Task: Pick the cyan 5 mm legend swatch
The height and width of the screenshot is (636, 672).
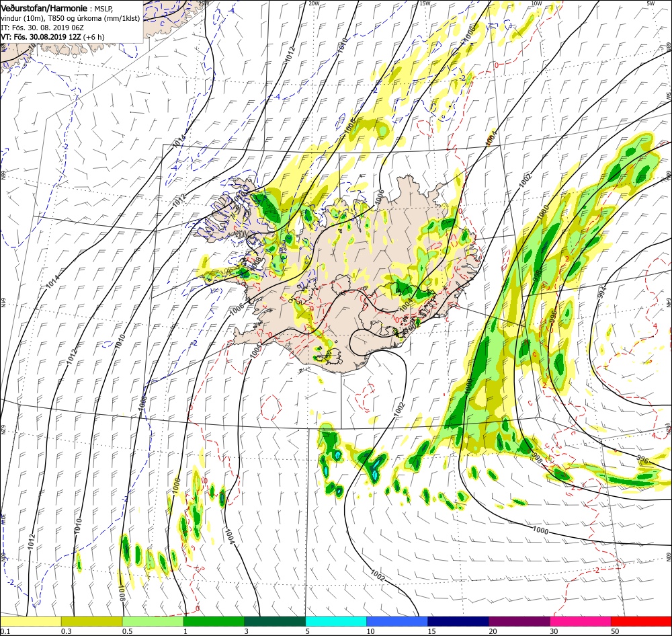Action: point(336,621)
